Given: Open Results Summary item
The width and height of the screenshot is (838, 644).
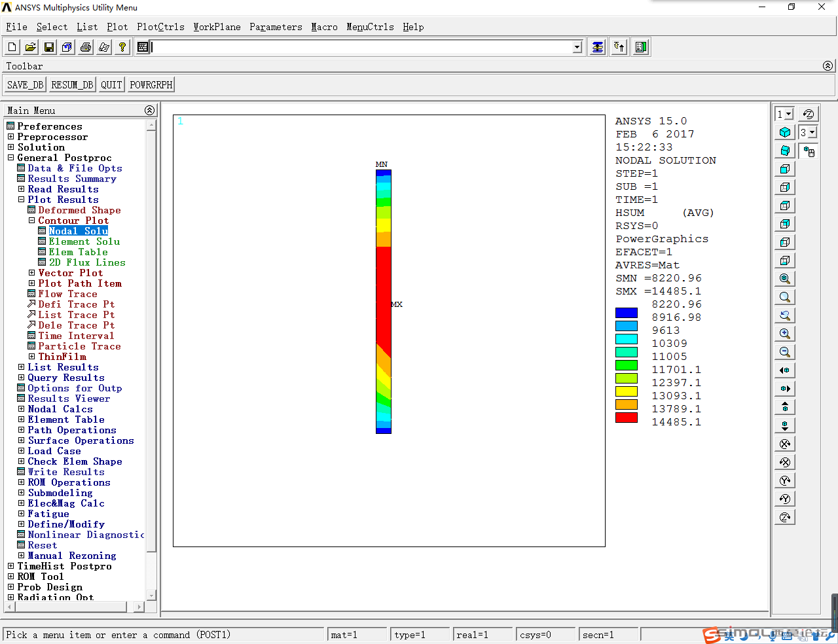Looking at the screenshot, I should (x=72, y=179).
